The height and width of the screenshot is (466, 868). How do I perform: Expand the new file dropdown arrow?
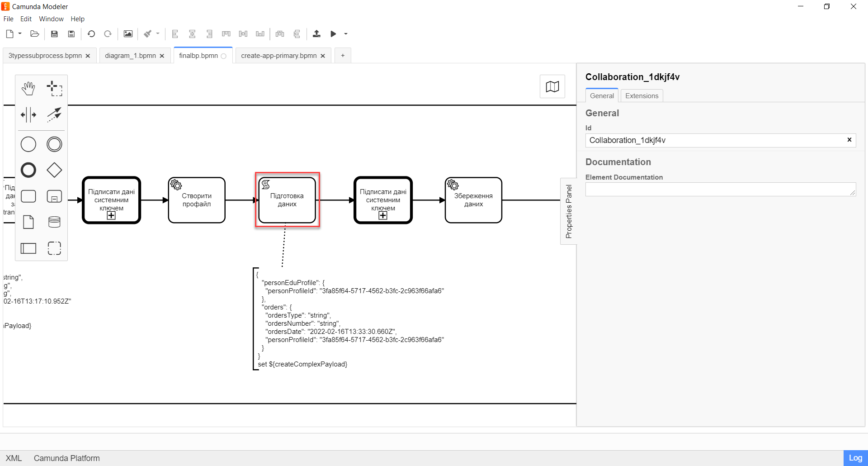(x=20, y=33)
